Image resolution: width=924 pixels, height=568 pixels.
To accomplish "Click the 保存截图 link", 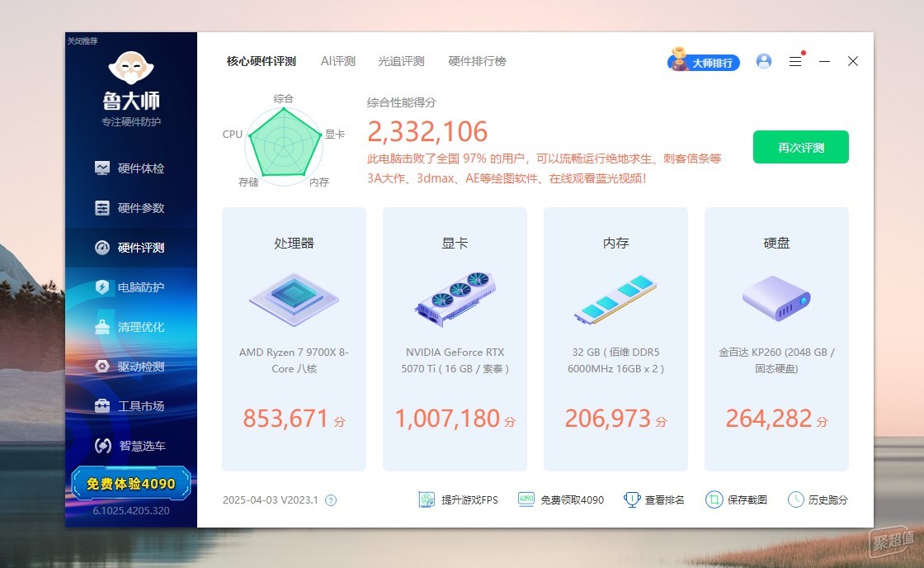I will point(747,500).
